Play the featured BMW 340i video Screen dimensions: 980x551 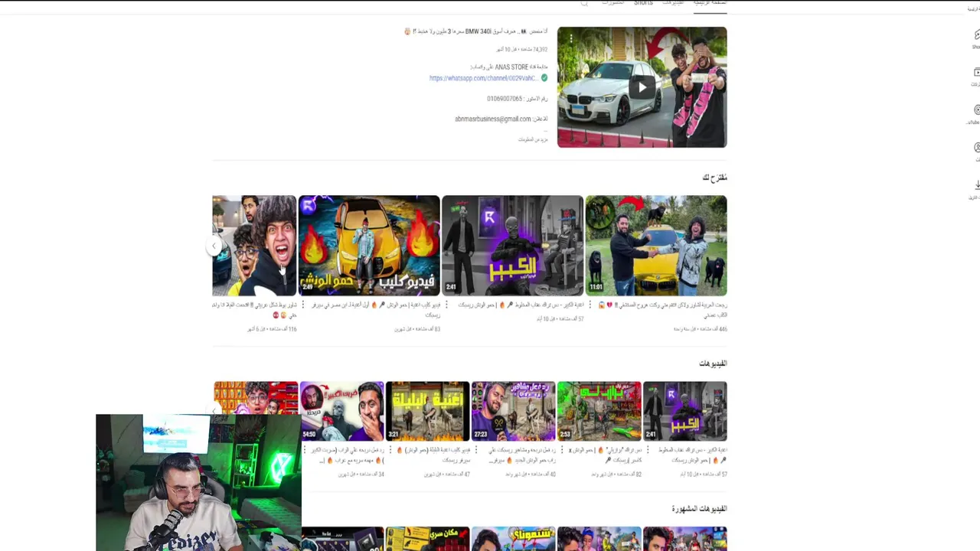(x=642, y=87)
